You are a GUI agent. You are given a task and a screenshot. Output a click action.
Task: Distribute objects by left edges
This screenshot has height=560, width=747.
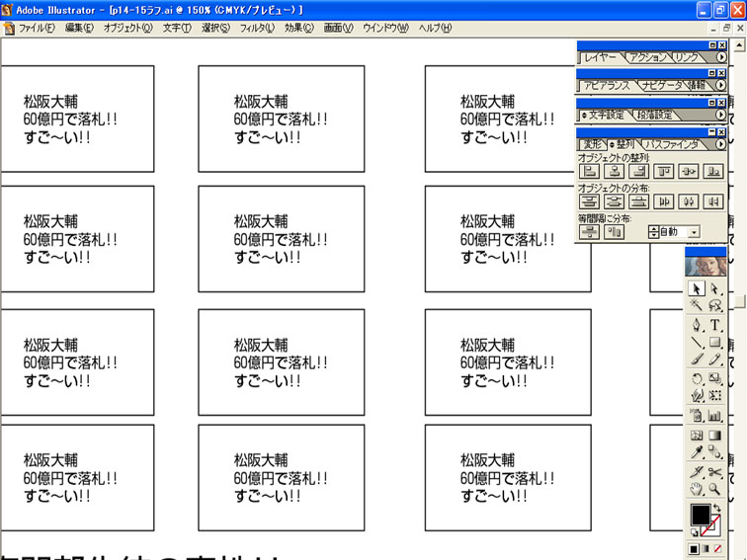(664, 201)
